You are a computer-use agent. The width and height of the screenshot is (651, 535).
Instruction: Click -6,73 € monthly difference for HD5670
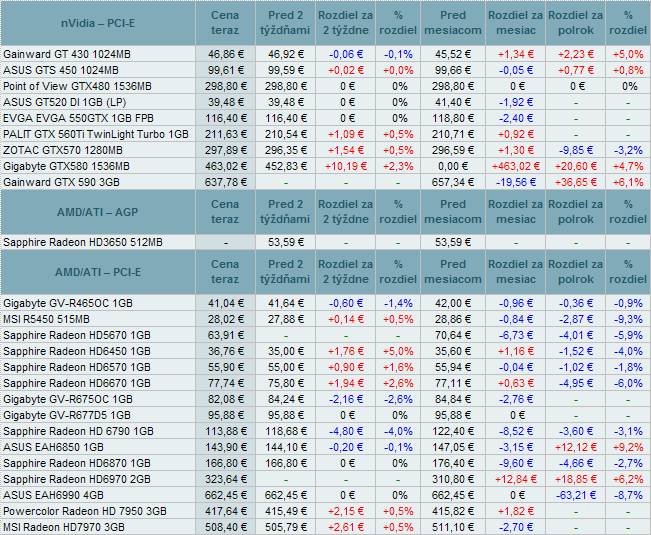[516, 335]
